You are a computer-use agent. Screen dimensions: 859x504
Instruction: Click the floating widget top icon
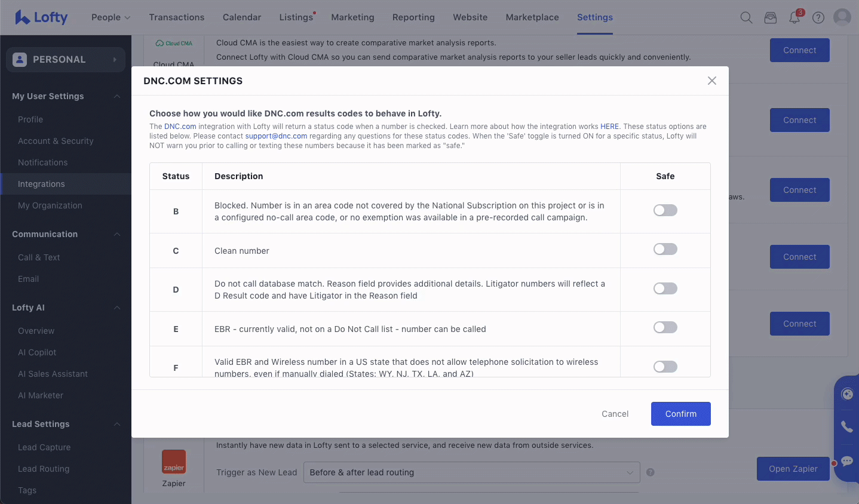point(847,394)
